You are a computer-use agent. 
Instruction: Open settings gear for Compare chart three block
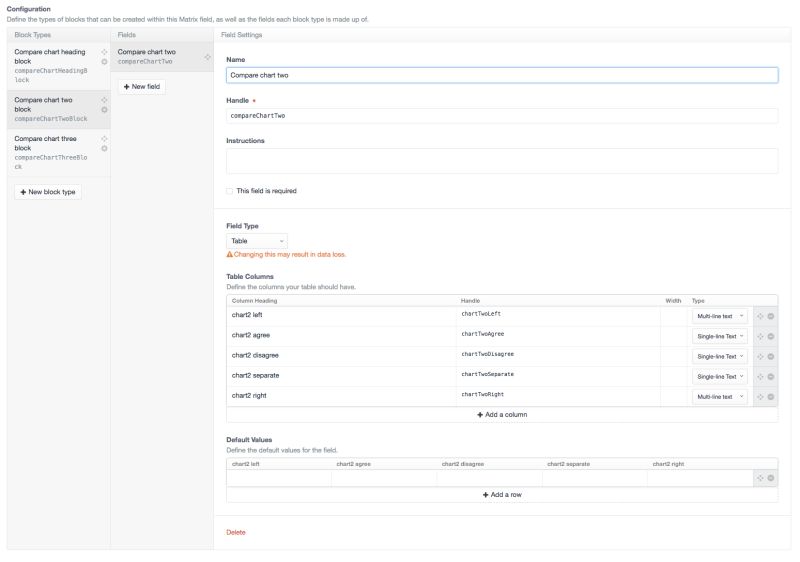(x=104, y=148)
